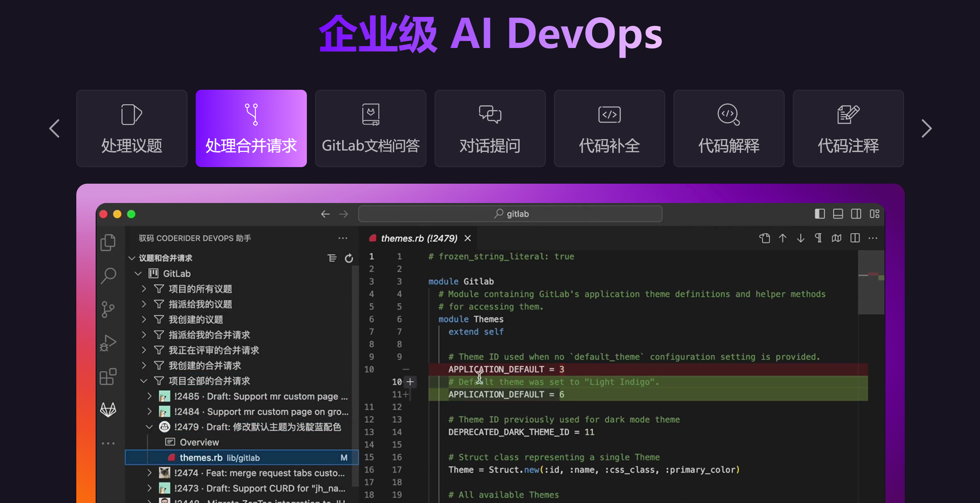Refresh the 议题和合并请求 list

click(349, 258)
